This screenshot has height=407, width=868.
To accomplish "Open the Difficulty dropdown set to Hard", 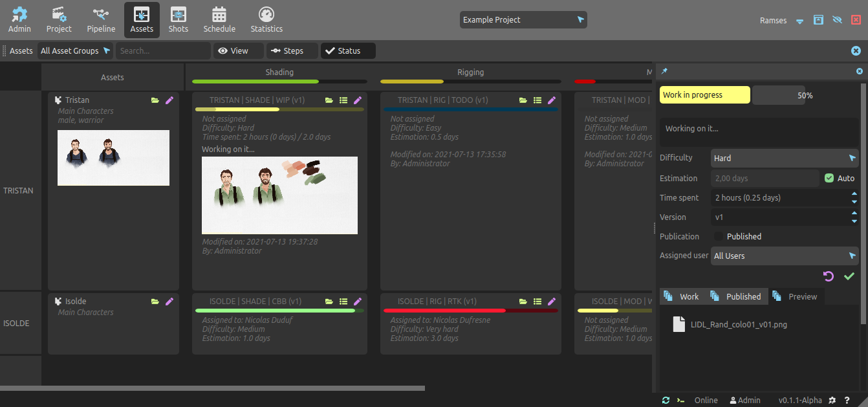I will click(785, 158).
